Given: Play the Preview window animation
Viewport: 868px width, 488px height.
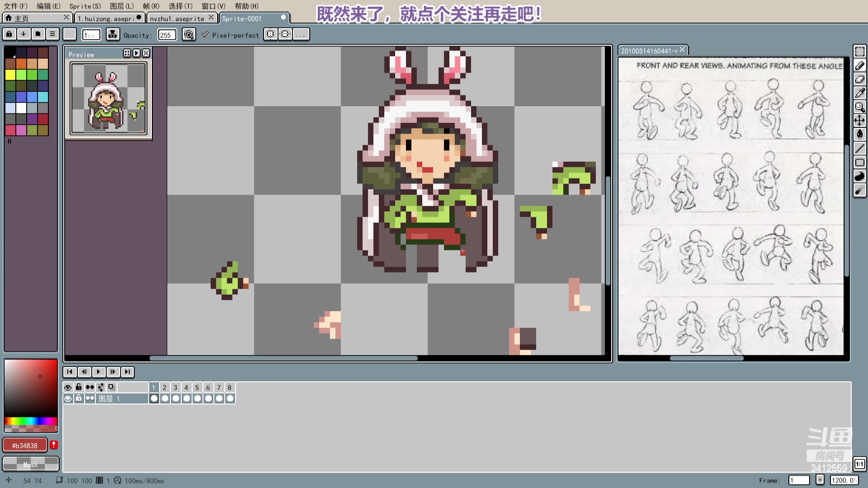Looking at the screenshot, I should click(x=137, y=53).
